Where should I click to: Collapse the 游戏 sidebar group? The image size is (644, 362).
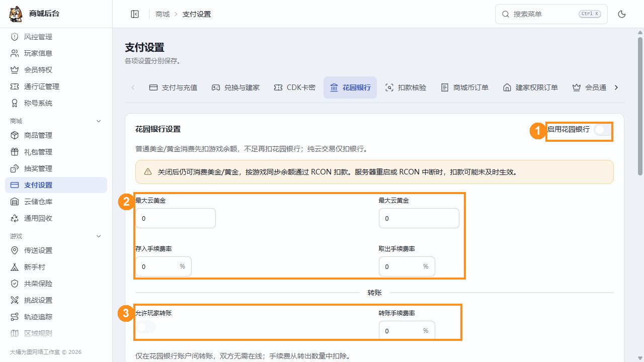(x=99, y=236)
